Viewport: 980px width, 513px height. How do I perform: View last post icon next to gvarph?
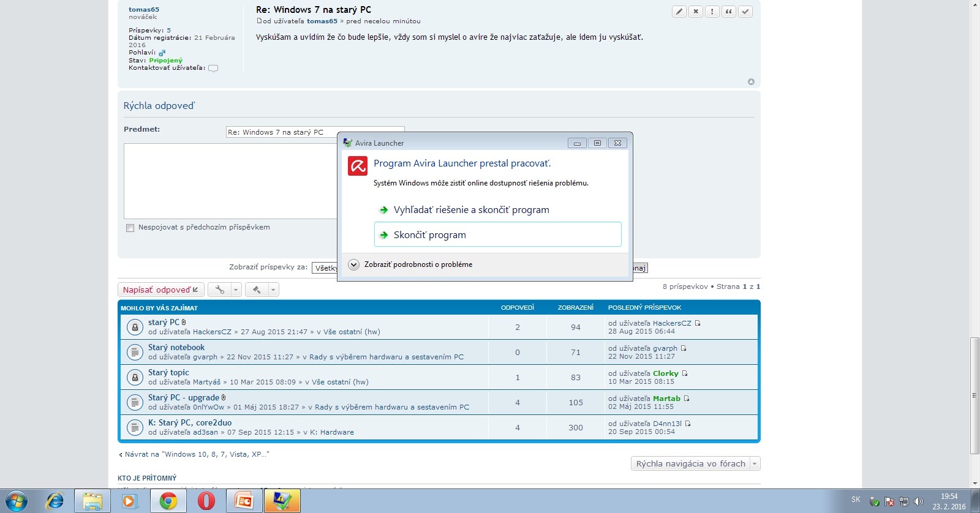[x=684, y=348]
